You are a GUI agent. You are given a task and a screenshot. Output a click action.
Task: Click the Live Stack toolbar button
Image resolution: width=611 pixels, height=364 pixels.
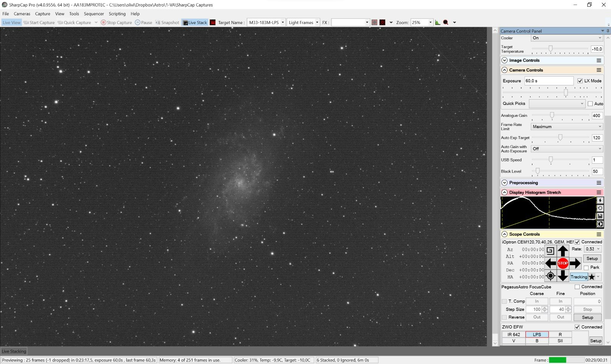195,23
